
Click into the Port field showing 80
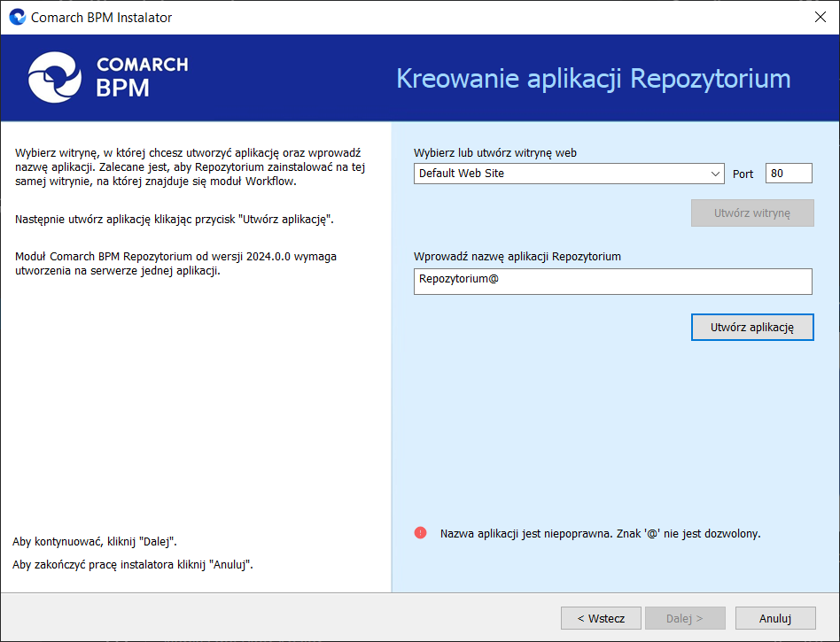(789, 174)
